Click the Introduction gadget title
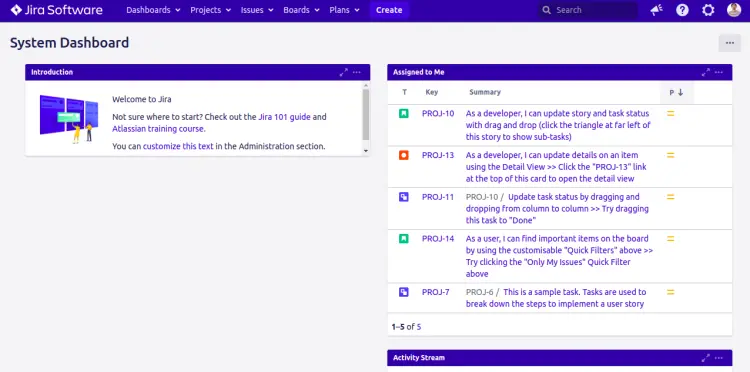Screen dimensions: 750x372 (52, 72)
